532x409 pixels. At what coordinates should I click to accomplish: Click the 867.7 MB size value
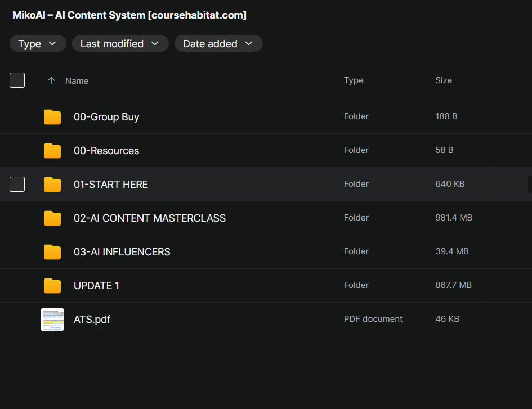(453, 285)
